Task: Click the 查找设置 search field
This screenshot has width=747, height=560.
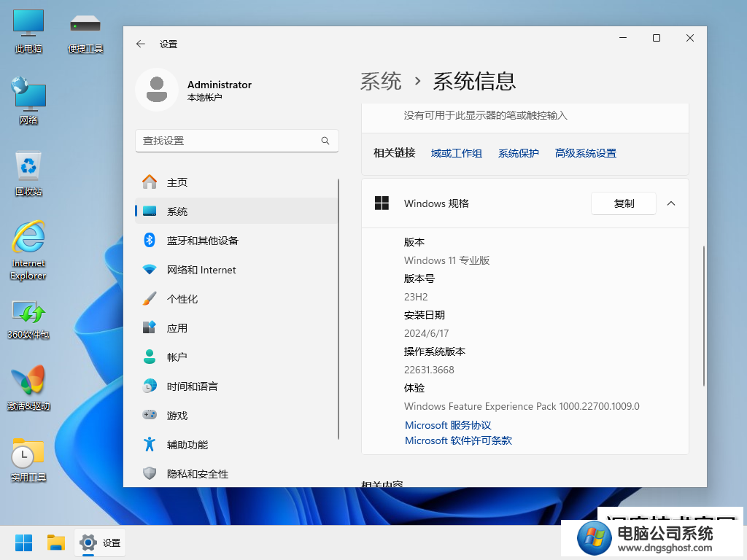Action: [237, 141]
